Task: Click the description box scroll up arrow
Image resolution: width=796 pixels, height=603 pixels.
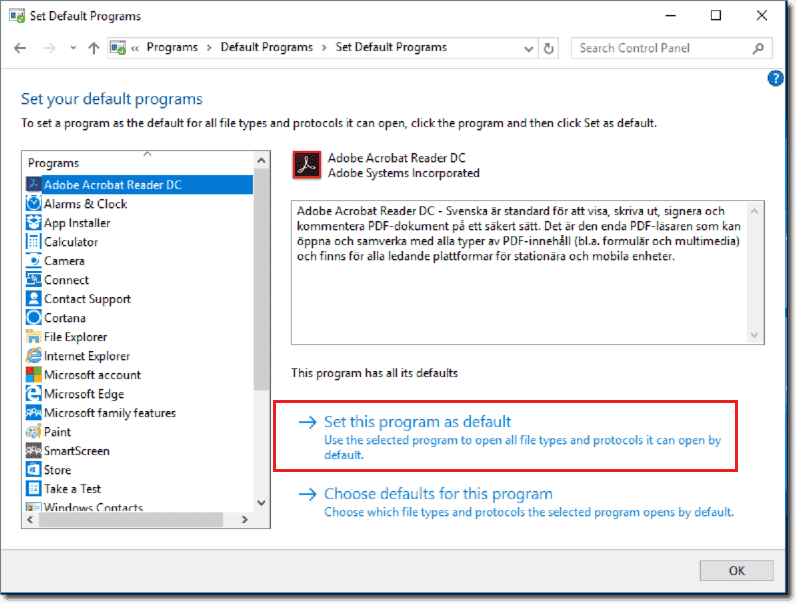Action: [754, 211]
